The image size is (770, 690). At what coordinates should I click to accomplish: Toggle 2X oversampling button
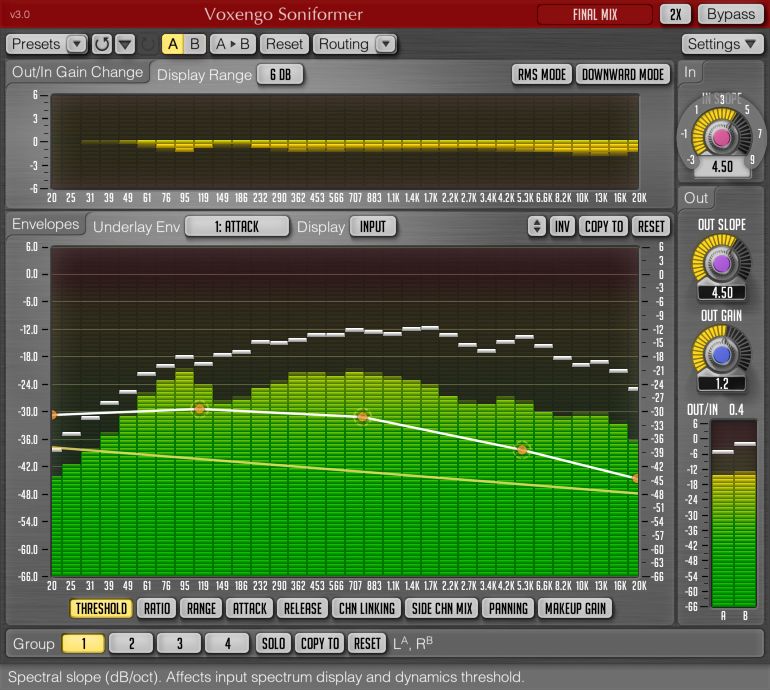[x=675, y=14]
